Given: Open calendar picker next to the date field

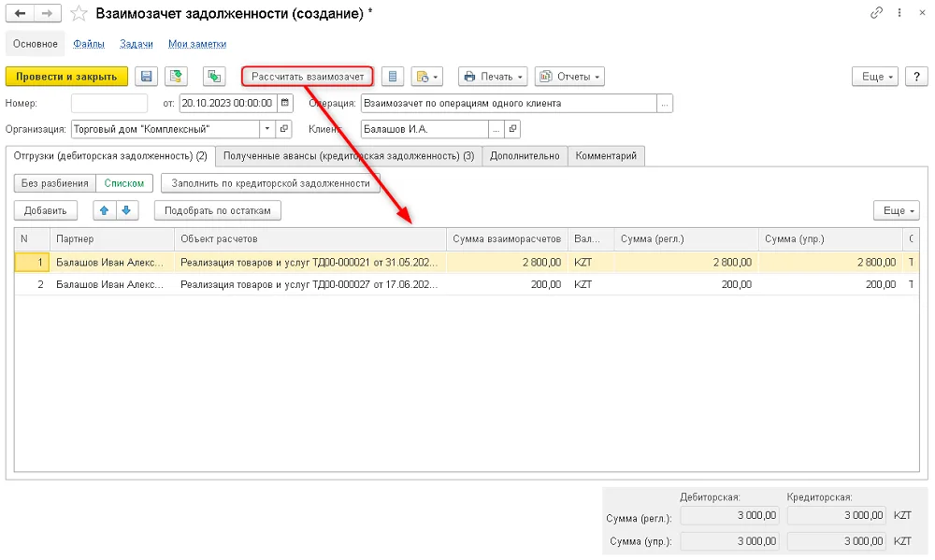Looking at the screenshot, I should tap(285, 103).
